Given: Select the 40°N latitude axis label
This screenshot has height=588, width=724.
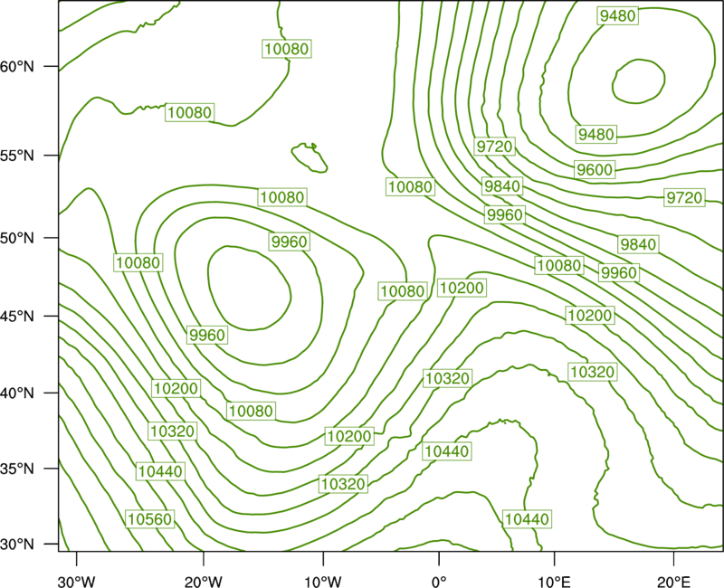Looking at the screenshot, I should coord(17,393).
